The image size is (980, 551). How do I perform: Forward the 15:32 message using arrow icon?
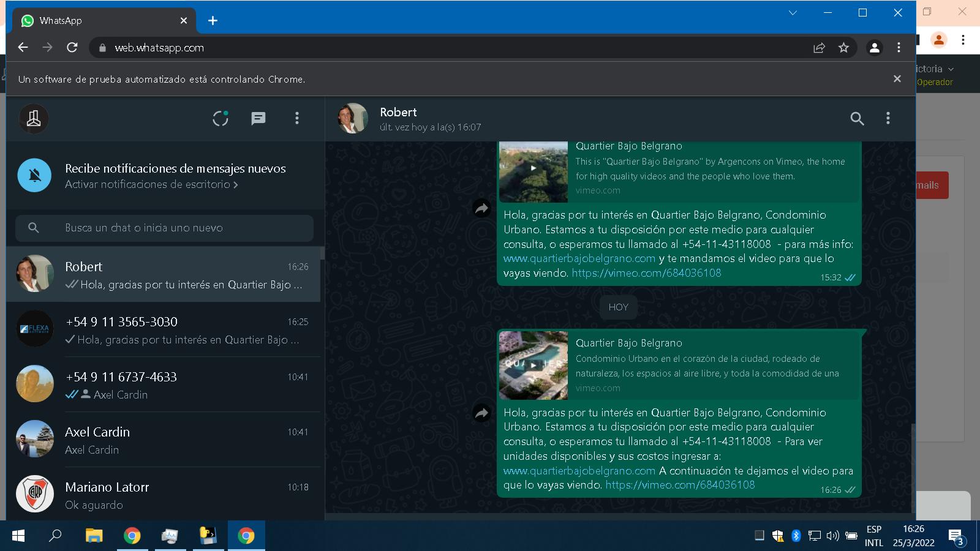point(482,209)
